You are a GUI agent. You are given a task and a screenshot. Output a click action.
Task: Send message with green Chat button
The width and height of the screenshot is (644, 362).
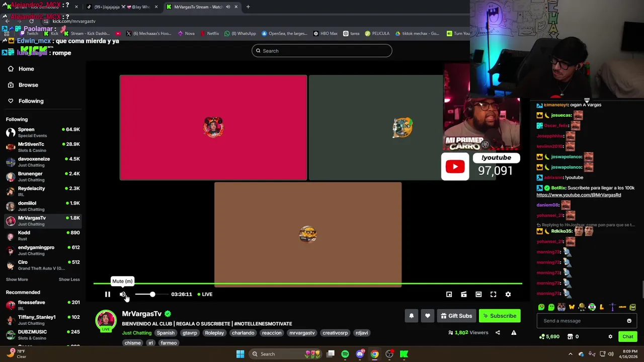[627, 336]
